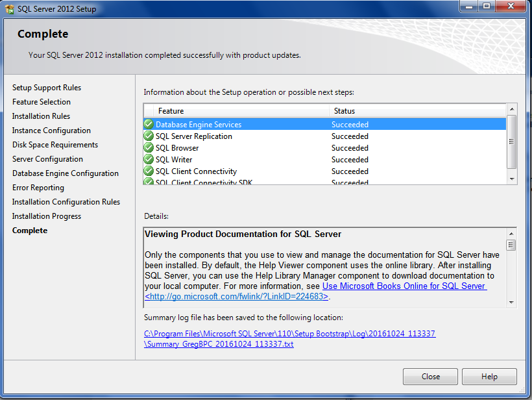Click the green check icon beside SQL Writer
This screenshot has width=532, height=400.
(149, 159)
